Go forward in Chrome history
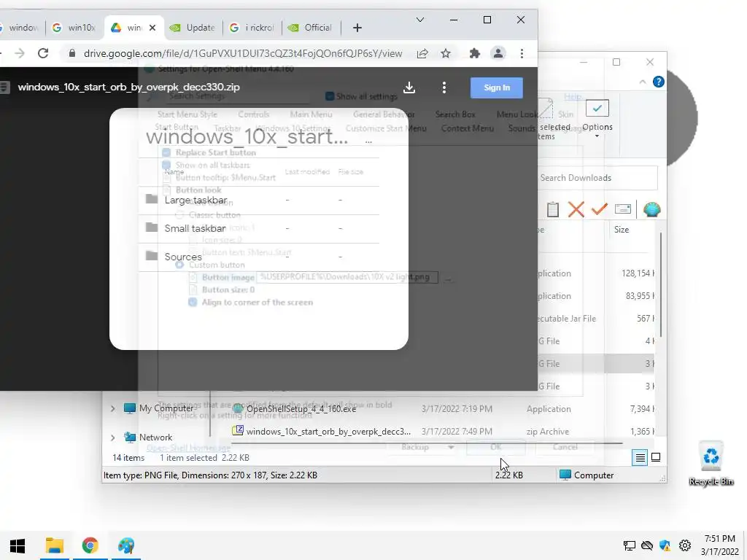 (20, 53)
